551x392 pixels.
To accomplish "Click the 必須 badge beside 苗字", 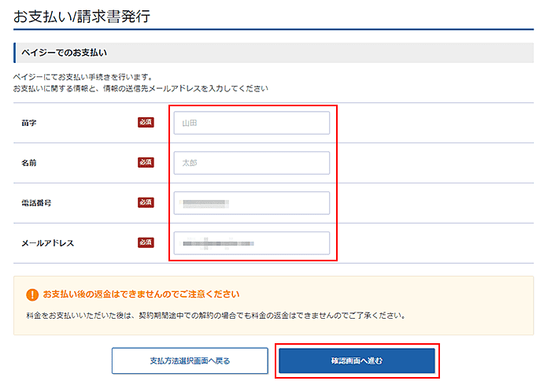I will point(146,122).
